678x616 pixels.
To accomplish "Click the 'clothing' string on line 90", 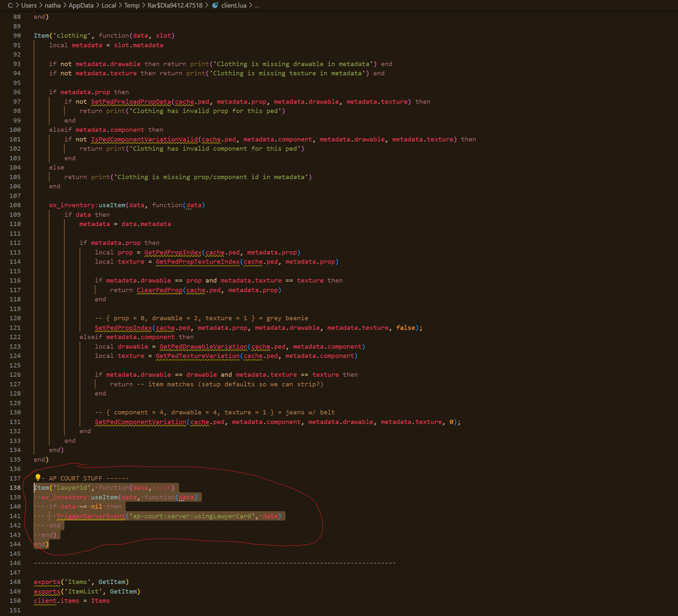I will point(72,36).
